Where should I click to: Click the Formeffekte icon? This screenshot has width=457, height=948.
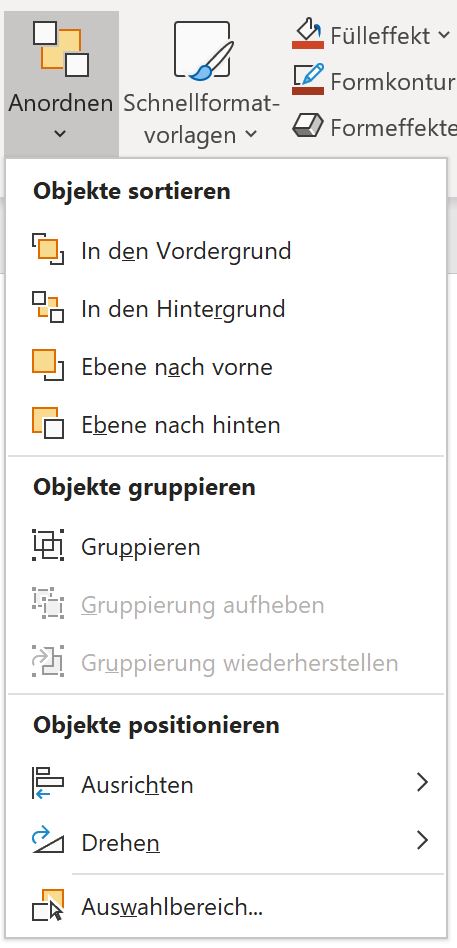308,126
